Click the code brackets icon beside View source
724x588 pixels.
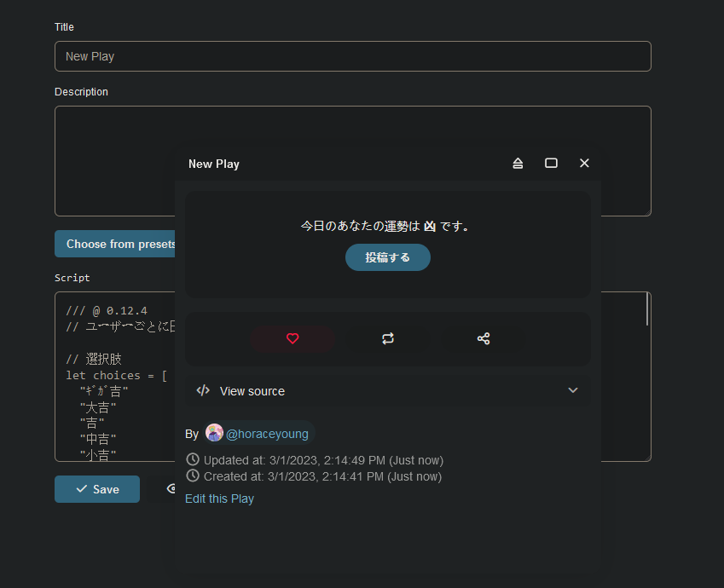click(x=203, y=391)
